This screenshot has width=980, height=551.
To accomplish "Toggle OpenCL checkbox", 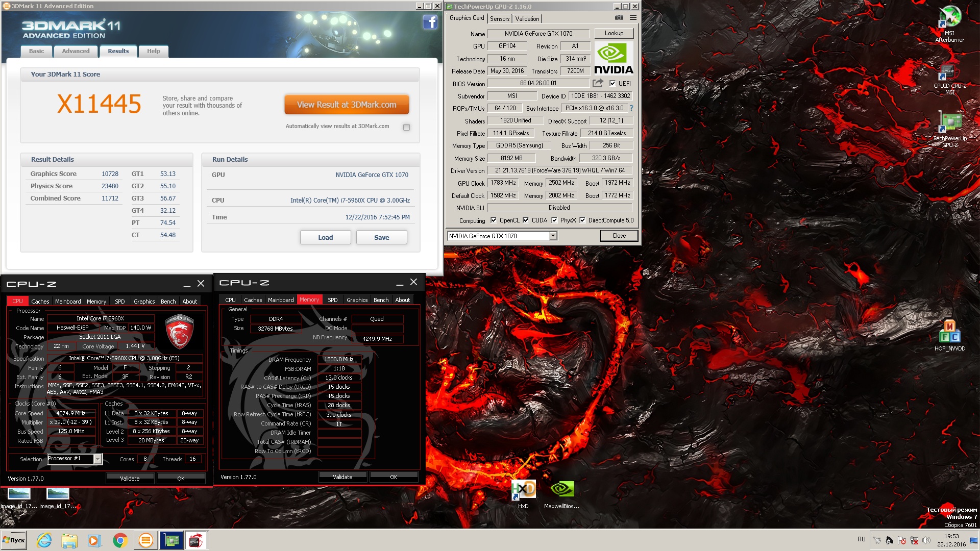I will pos(494,220).
